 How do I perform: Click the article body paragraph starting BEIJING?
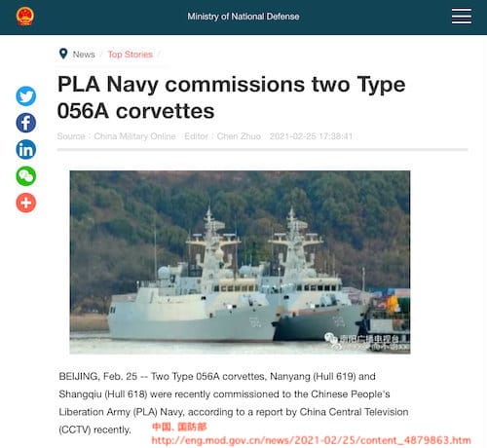234,403
